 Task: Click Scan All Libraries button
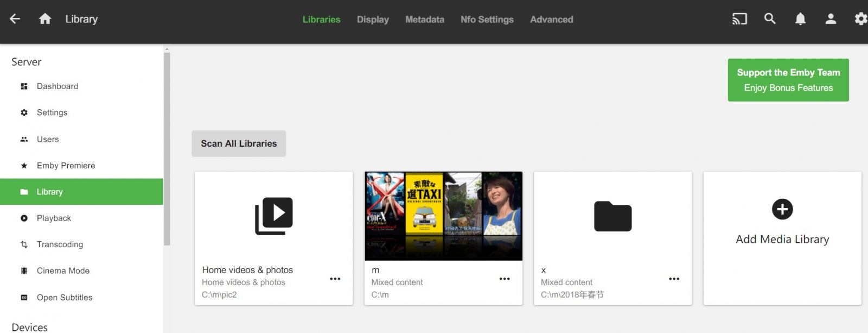coord(239,143)
